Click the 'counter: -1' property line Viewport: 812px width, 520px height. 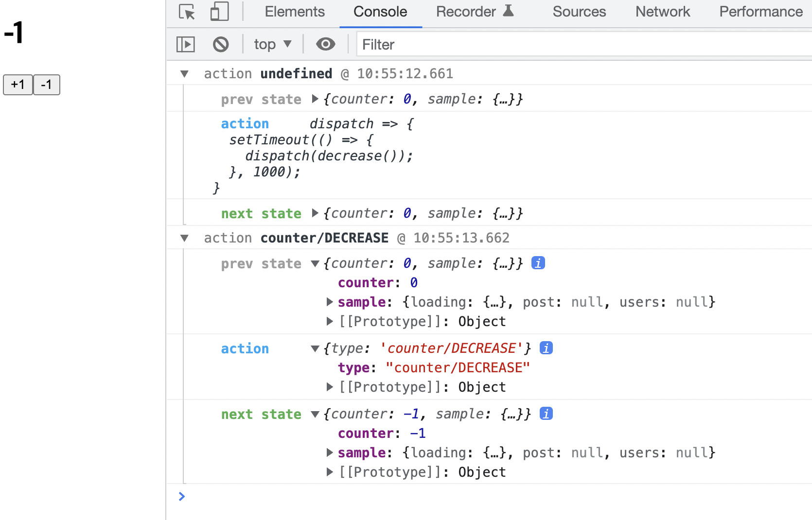pyautogui.click(x=382, y=433)
